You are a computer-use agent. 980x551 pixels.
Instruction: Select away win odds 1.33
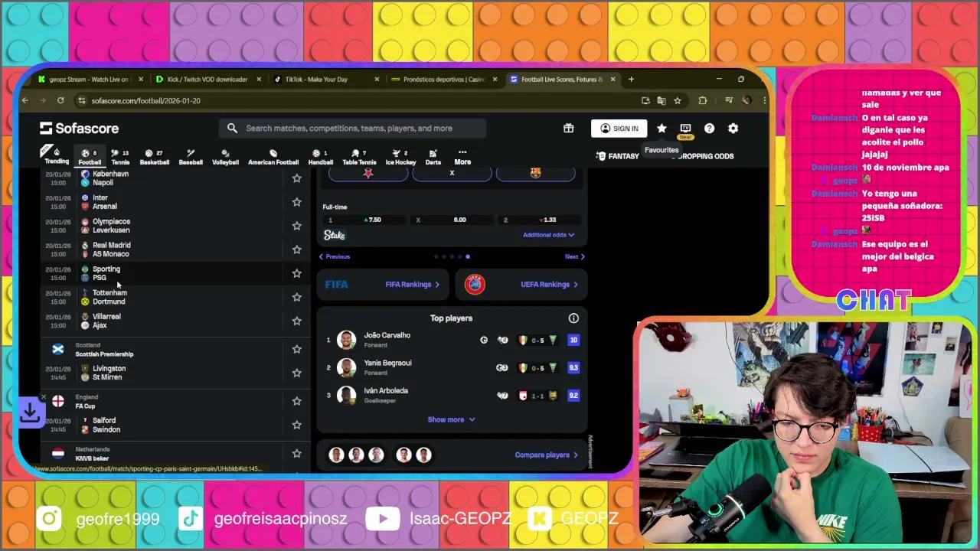click(541, 220)
